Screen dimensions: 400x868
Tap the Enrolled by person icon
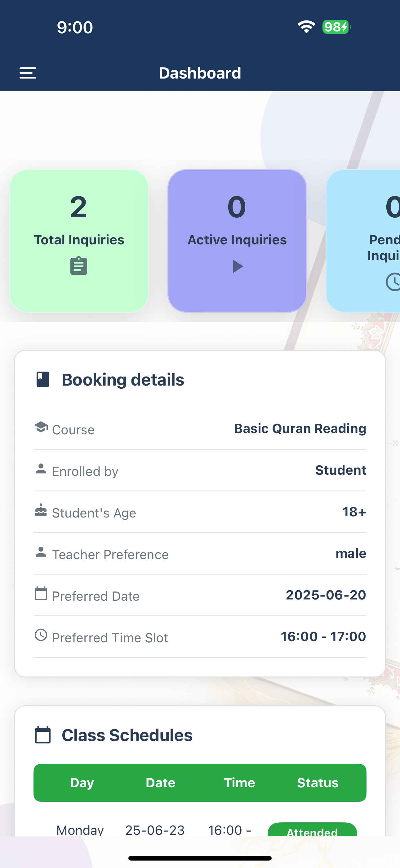pyautogui.click(x=41, y=469)
